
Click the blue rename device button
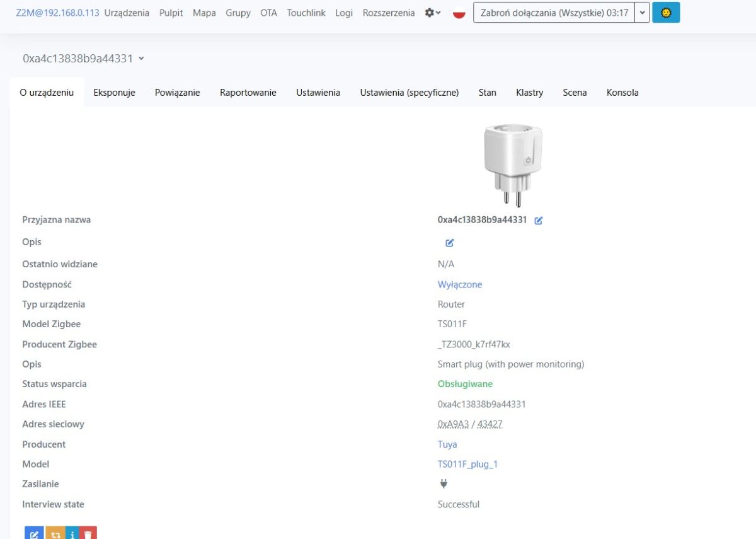coord(34,533)
